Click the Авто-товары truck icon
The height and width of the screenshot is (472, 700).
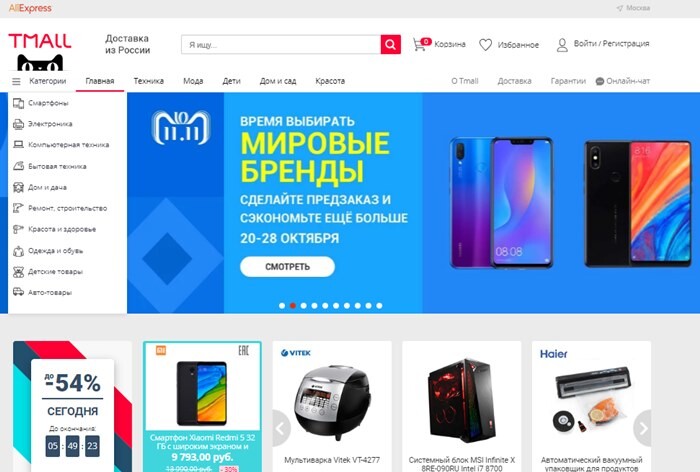click(x=18, y=292)
